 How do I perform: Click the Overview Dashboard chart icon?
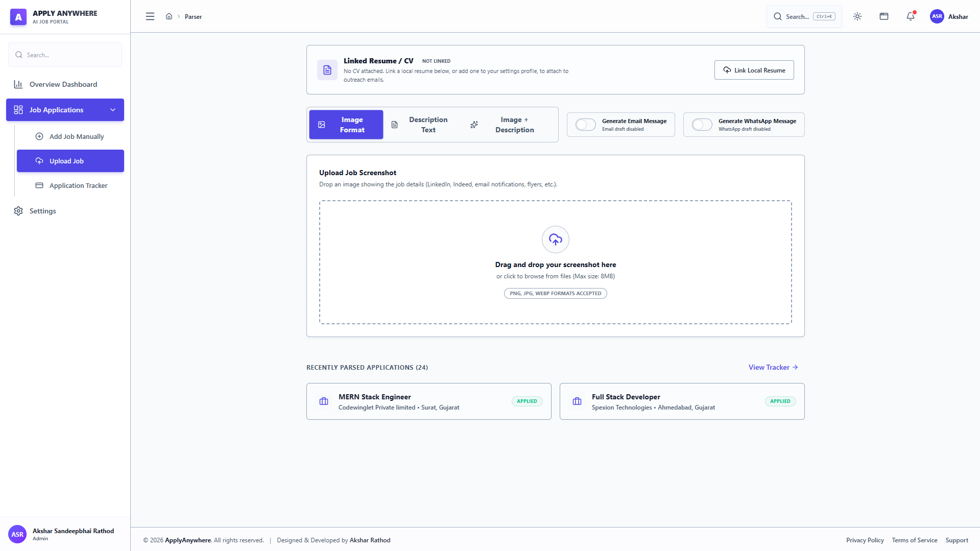click(18, 84)
